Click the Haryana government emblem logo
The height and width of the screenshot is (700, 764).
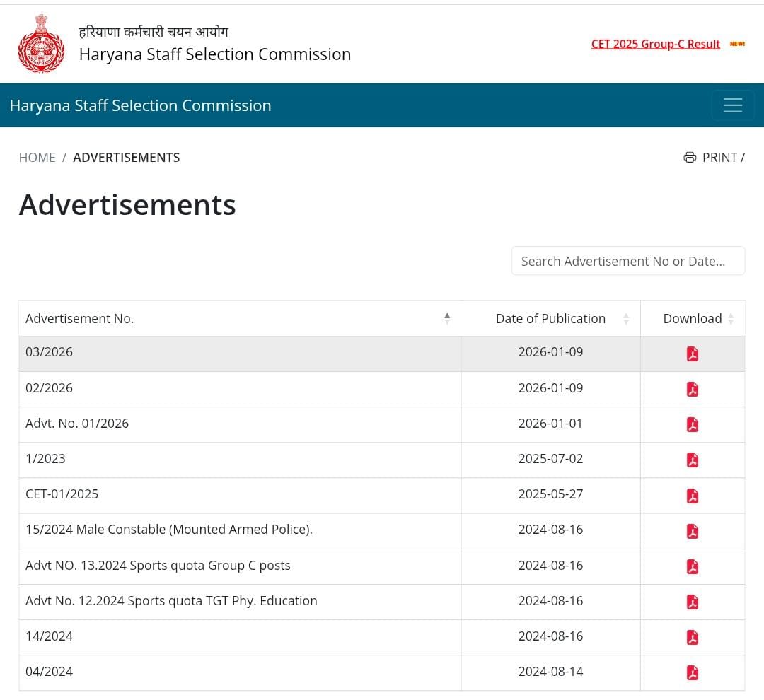pos(41,43)
